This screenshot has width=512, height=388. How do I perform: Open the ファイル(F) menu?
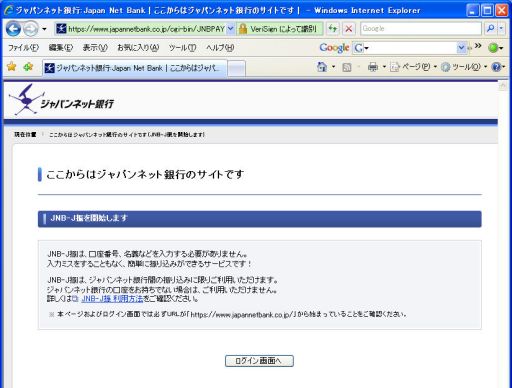(x=23, y=48)
